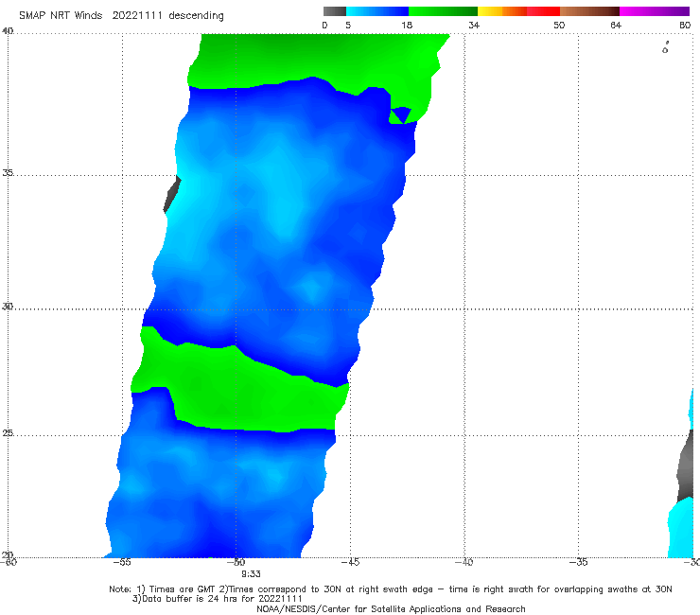The height and width of the screenshot is (615, 700).
Task: Click the color scale label '18'
Action: click(407, 25)
